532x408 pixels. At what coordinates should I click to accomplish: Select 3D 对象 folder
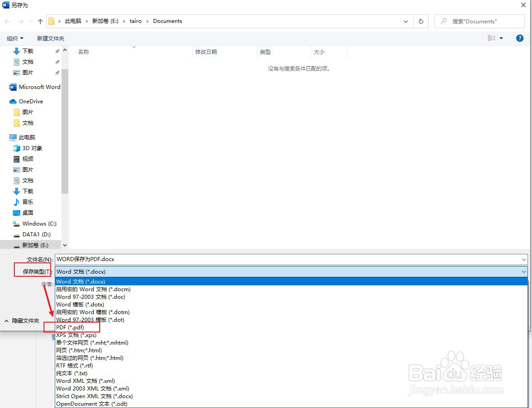27,148
